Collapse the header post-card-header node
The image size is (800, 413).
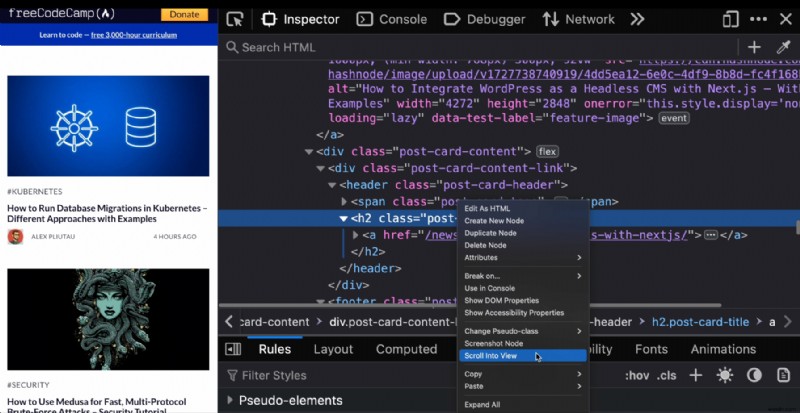(332, 185)
